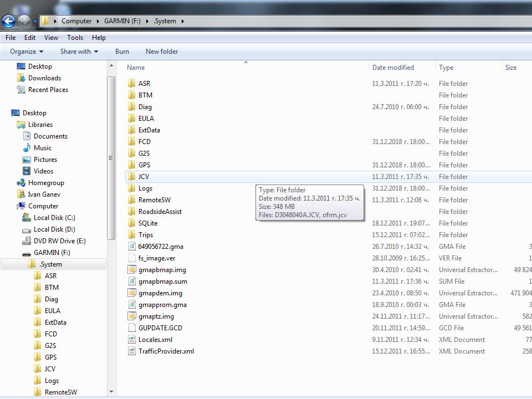This screenshot has width=532, height=399.
Task: Click the Burn button
Action: pyautogui.click(x=122, y=52)
